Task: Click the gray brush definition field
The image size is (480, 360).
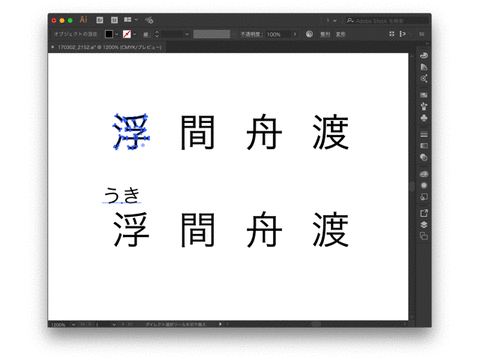Action: tap(212, 34)
